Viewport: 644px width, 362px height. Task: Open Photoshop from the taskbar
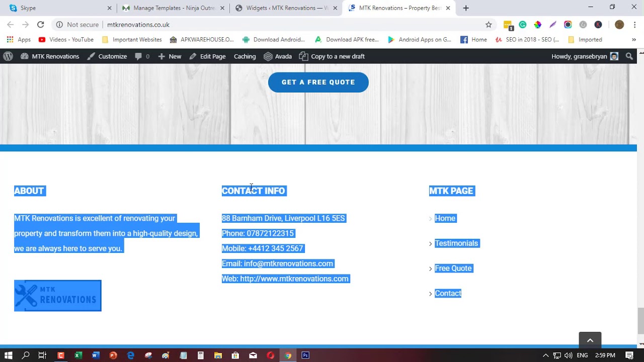(305, 355)
